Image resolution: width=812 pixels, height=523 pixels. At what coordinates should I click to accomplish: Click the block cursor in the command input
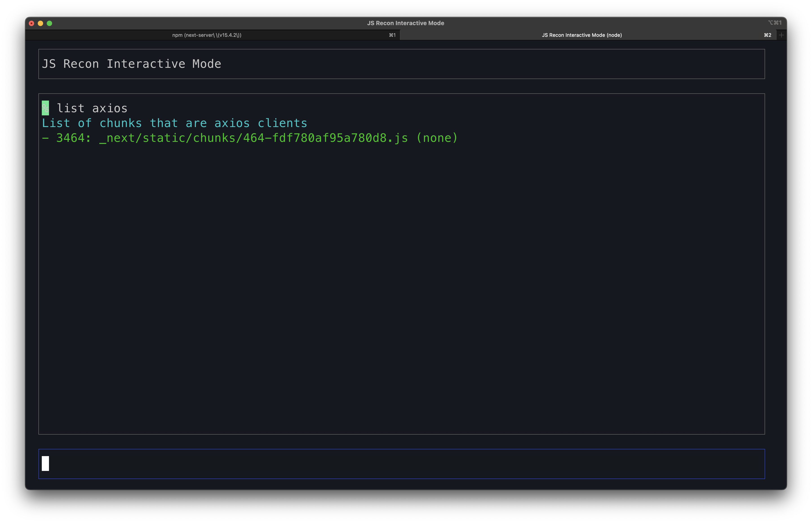click(46, 463)
